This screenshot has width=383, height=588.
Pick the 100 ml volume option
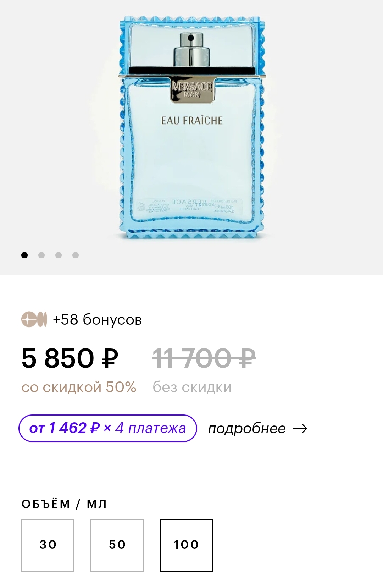tap(186, 545)
